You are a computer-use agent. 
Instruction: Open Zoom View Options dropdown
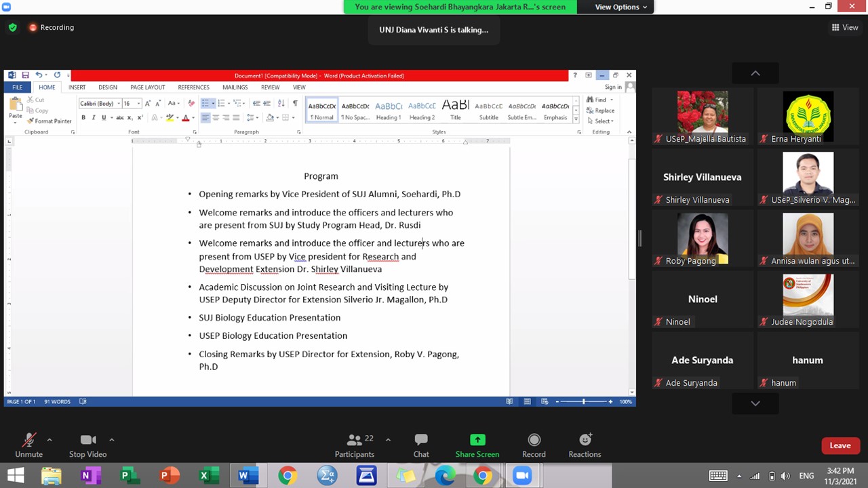[620, 7]
